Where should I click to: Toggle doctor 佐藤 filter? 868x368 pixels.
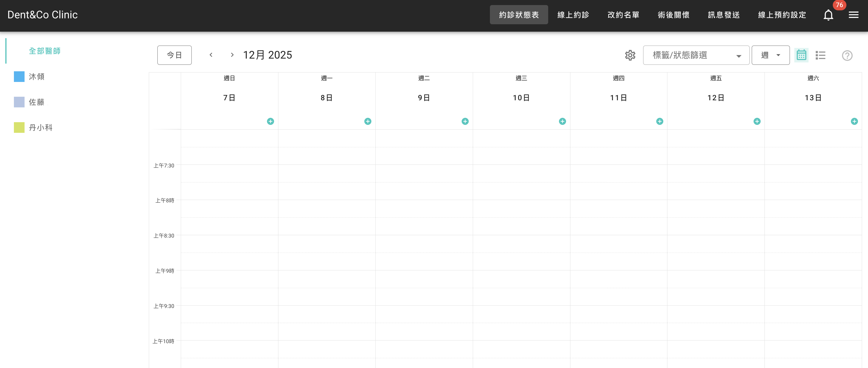(36, 102)
